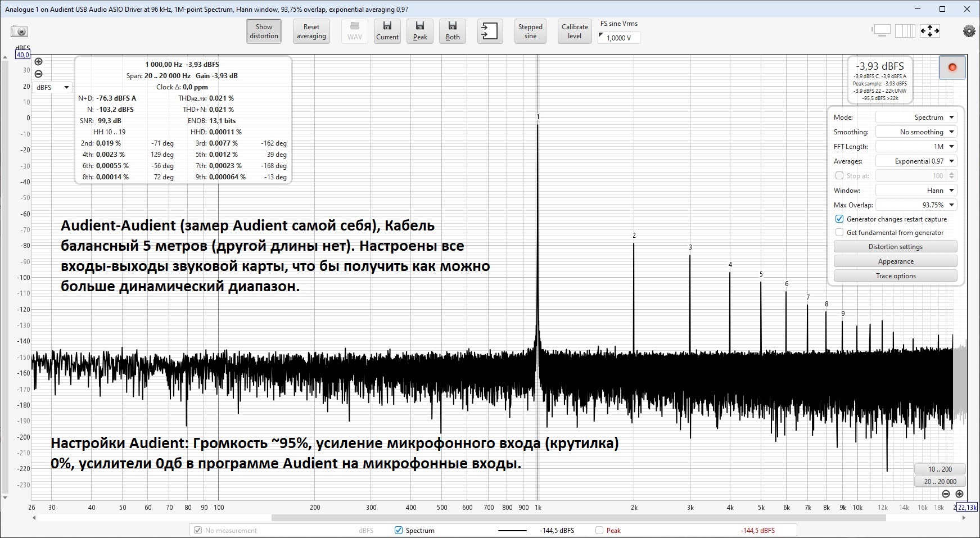Image resolution: width=980 pixels, height=538 pixels.
Task: Toggle the Show distortion button
Action: [x=264, y=31]
